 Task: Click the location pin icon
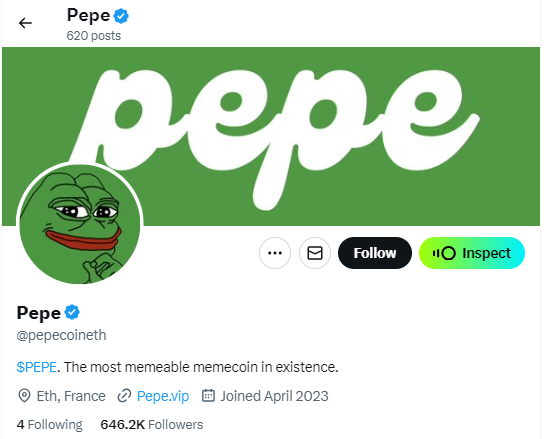point(24,396)
